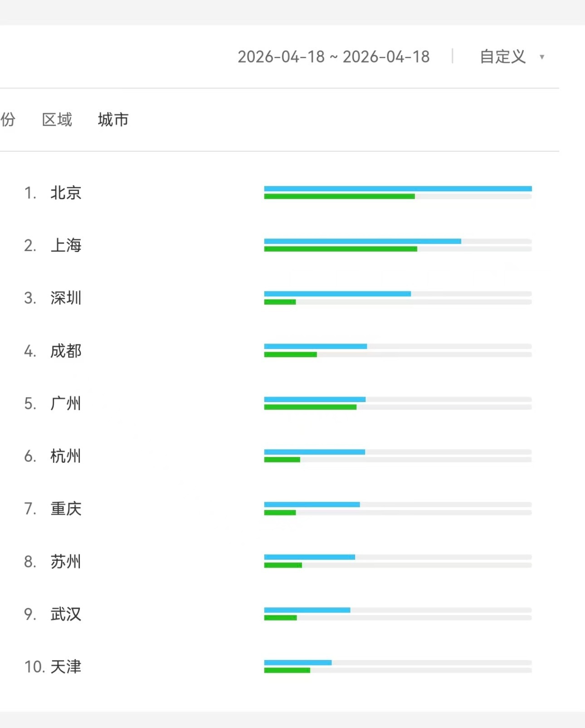This screenshot has width=585, height=728.
Task: Click the green bar for 上海
Action: tap(340, 248)
